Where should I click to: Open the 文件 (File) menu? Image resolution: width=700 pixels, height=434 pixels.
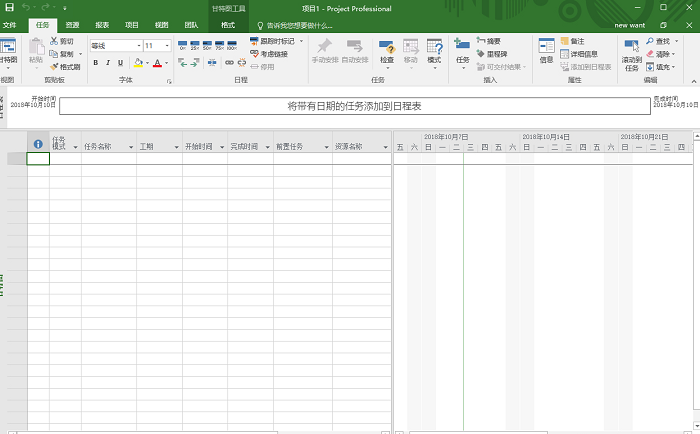(10, 24)
